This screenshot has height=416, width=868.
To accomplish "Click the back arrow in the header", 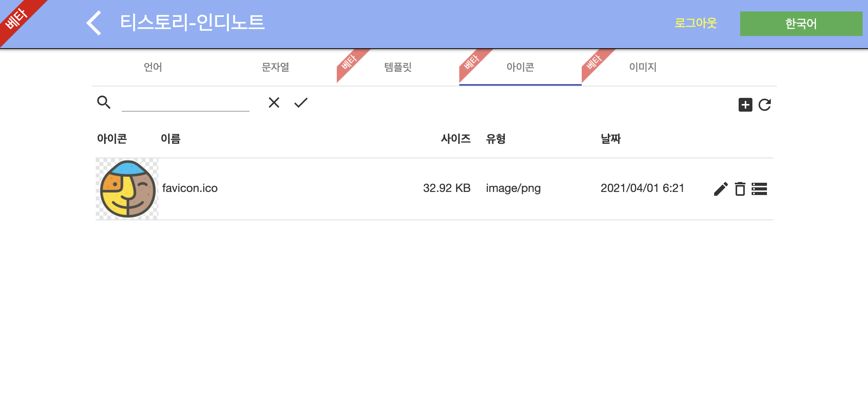I will pyautogui.click(x=94, y=23).
